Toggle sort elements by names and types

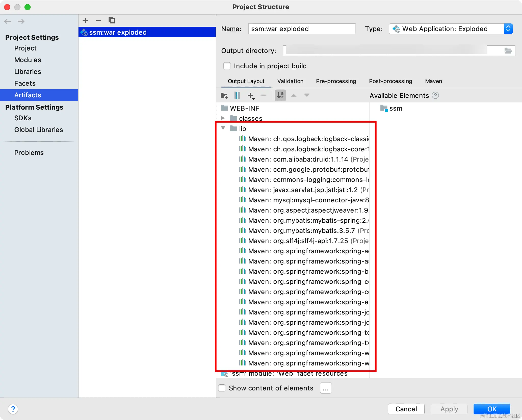[280, 96]
